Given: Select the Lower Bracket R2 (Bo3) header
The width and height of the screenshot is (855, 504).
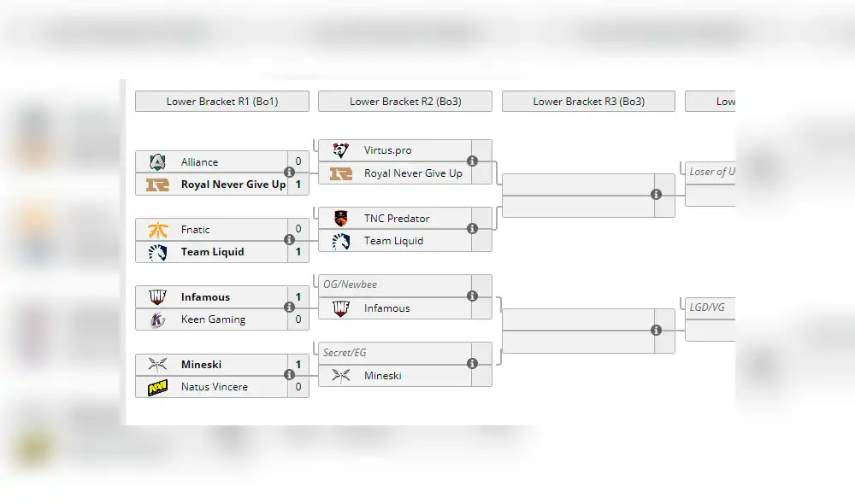Looking at the screenshot, I should (x=405, y=102).
